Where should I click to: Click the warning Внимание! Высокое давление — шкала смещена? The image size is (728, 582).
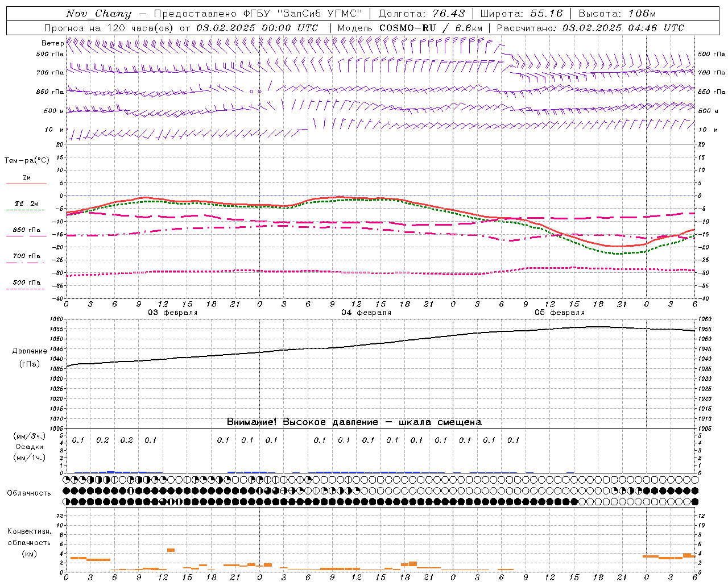tap(354, 422)
